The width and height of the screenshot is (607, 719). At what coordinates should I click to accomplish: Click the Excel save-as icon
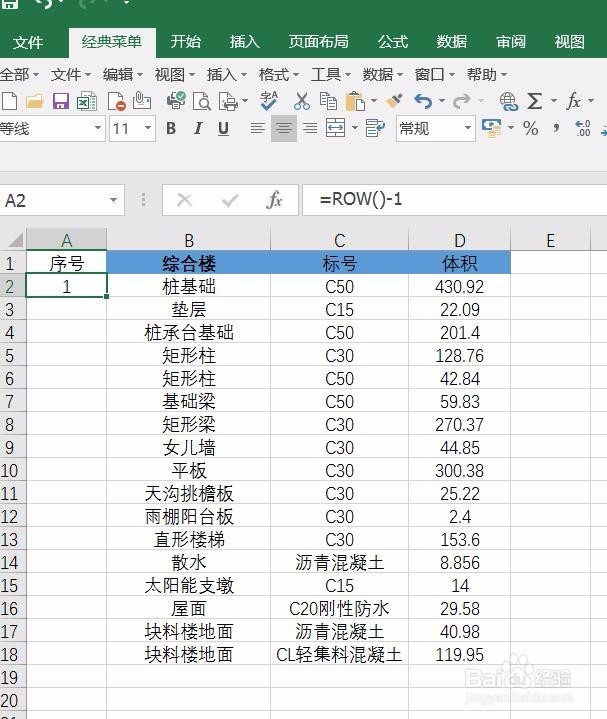click(86, 101)
